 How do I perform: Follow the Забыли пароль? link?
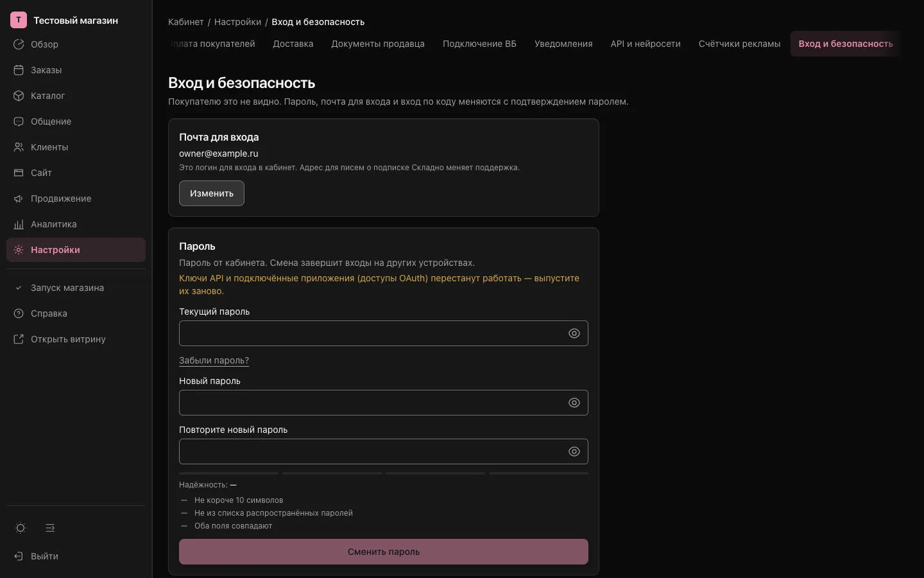pyautogui.click(x=214, y=360)
